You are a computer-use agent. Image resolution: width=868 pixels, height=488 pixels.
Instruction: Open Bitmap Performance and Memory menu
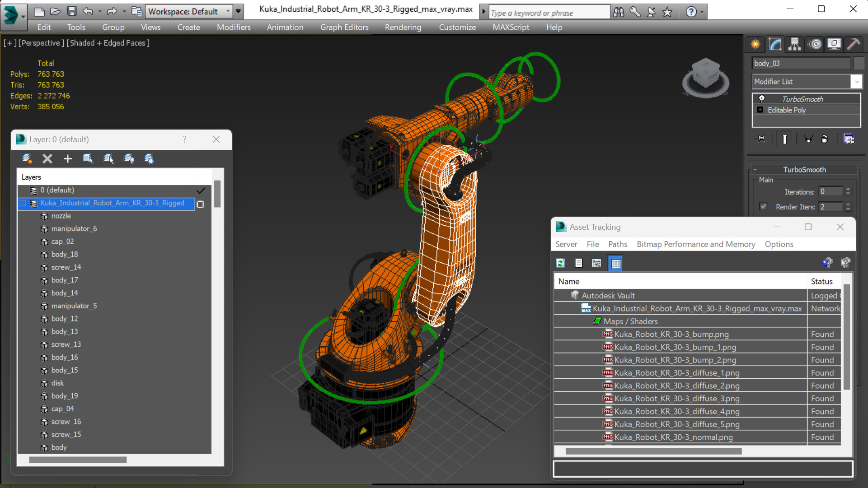696,244
